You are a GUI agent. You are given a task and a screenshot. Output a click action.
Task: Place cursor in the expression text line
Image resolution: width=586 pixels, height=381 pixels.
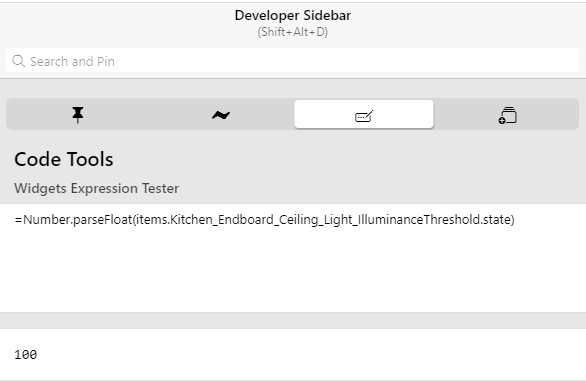(x=265, y=219)
